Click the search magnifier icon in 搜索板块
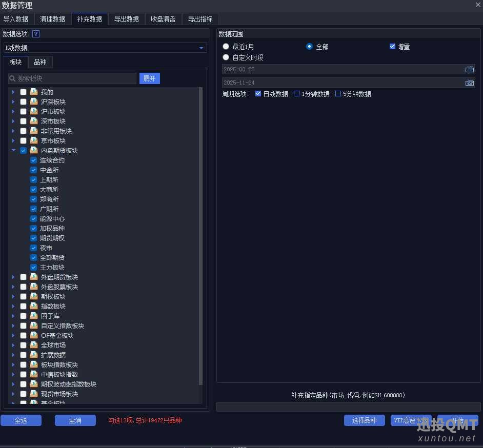 [13, 78]
